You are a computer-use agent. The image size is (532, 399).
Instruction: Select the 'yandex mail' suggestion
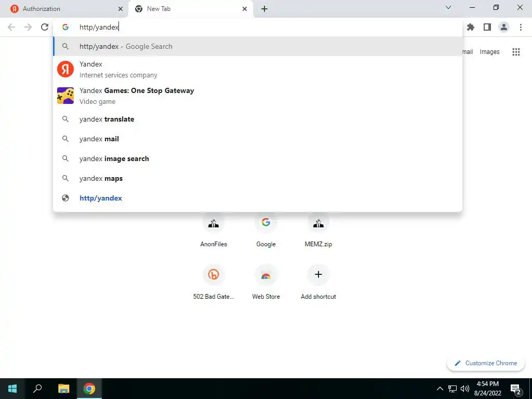coord(258,139)
